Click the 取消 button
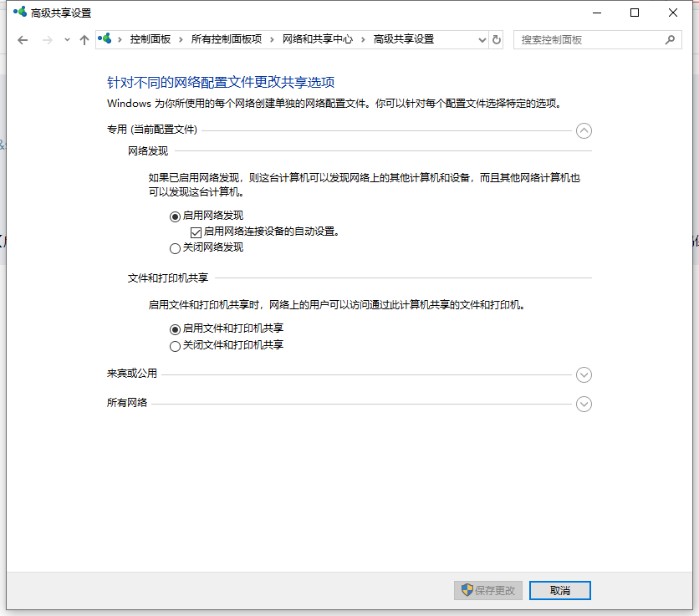Screen dimensions: 699x616 tap(559, 590)
